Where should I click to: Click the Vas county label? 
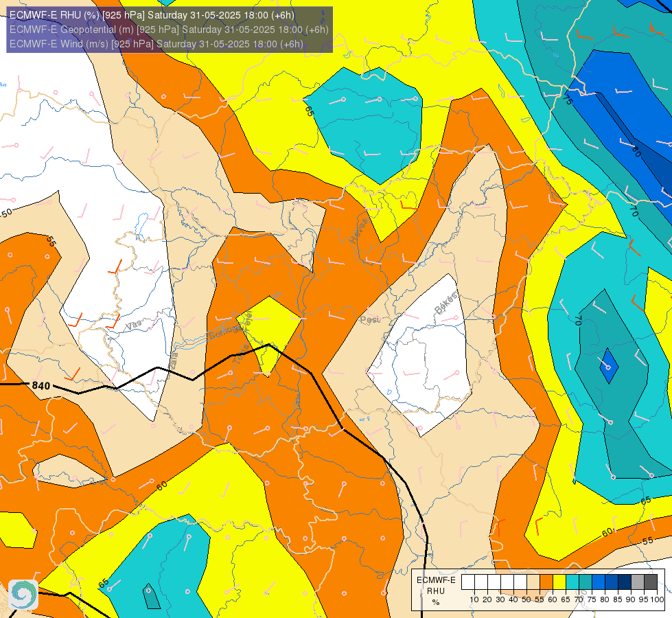134,325
